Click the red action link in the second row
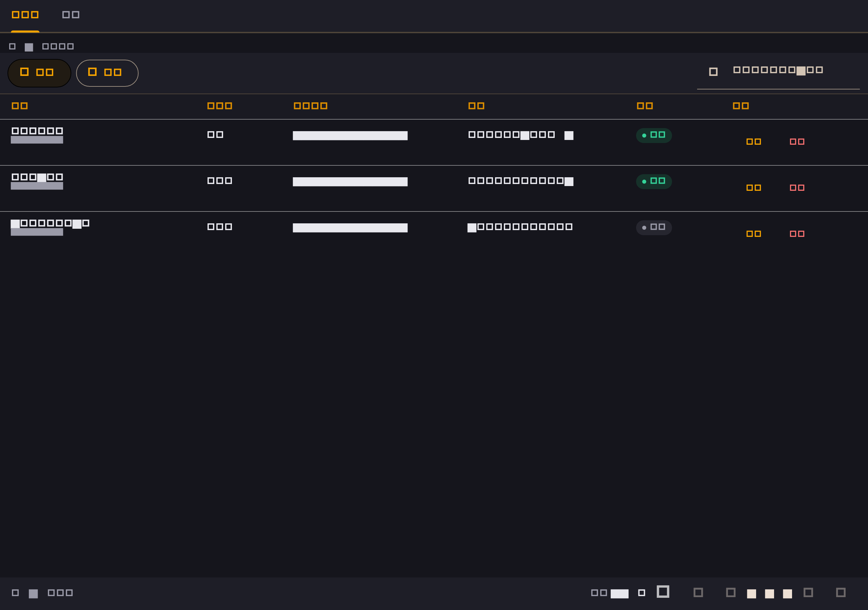 coord(797,188)
